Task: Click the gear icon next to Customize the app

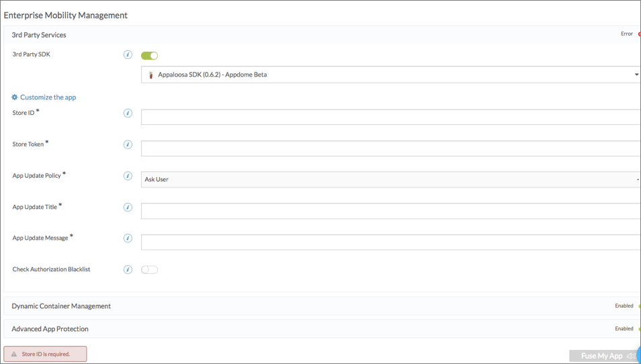Action: 15,97
